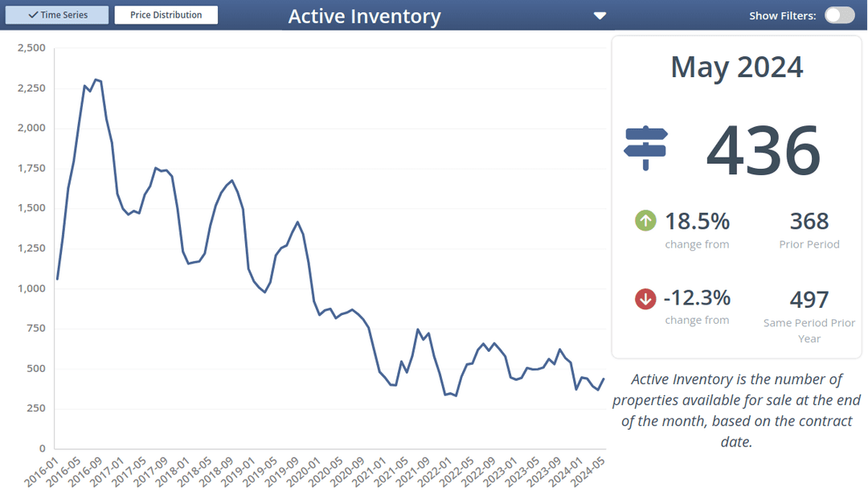Click the 2016-09 peak on the line chart

tap(96, 80)
